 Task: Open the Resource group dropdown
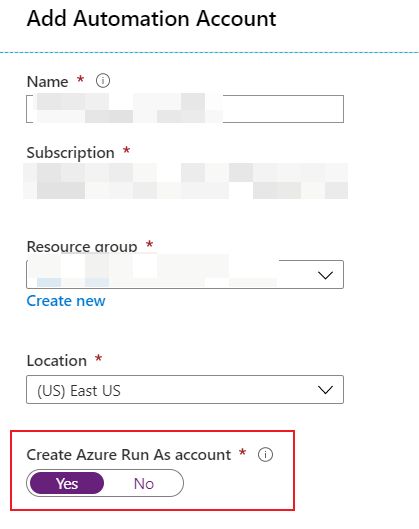tap(185, 274)
